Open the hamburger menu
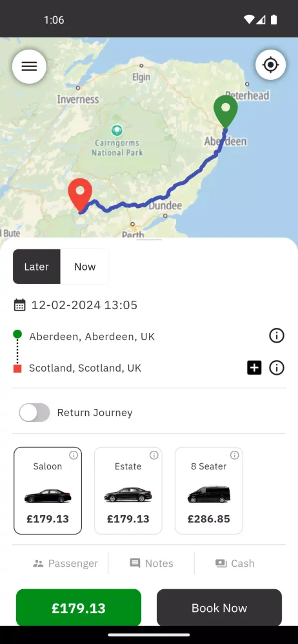Image resolution: width=298 pixels, height=644 pixels. [x=29, y=66]
